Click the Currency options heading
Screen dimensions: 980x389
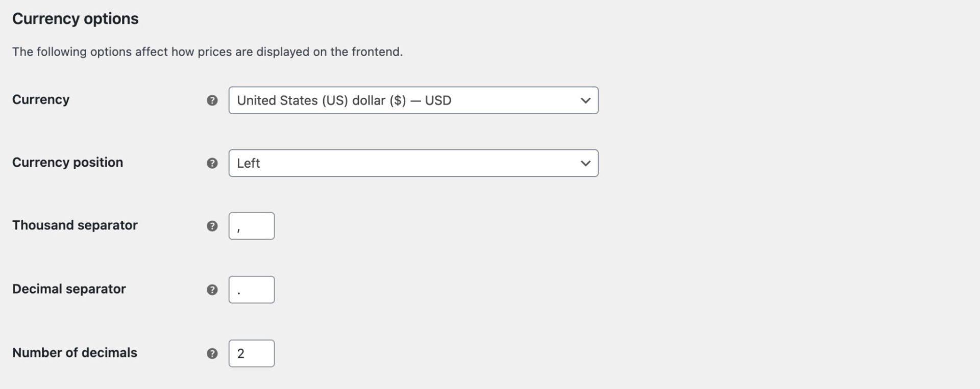(x=75, y=18)
